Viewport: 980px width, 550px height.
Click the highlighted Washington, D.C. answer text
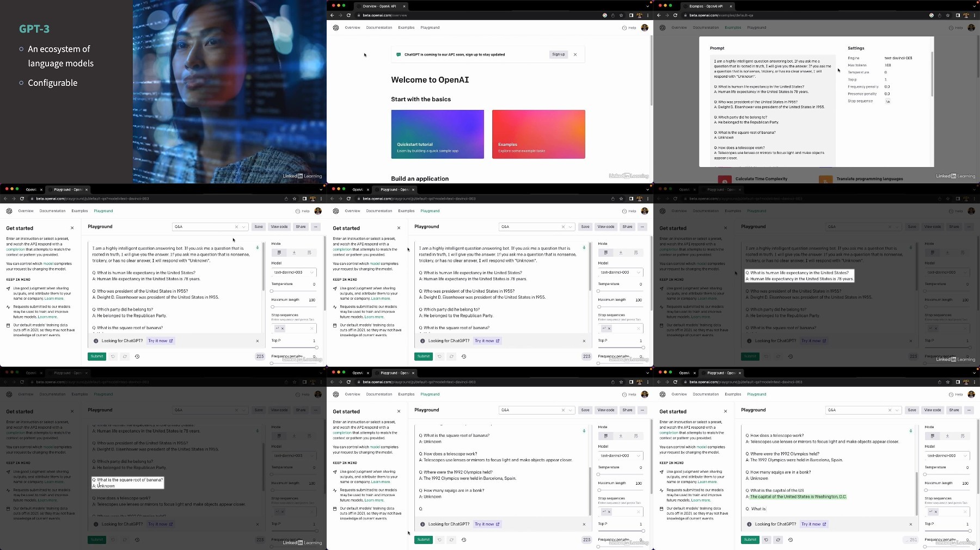pos(798,497)
